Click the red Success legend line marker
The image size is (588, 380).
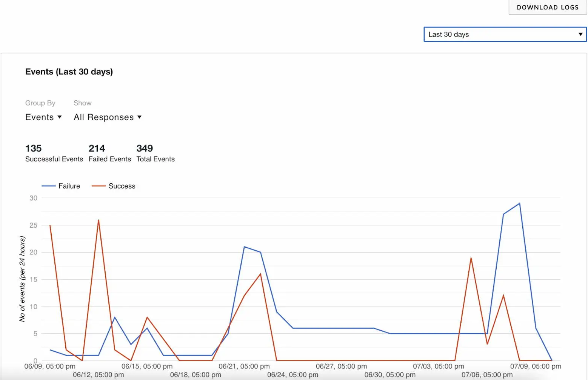tap(98, 186)
